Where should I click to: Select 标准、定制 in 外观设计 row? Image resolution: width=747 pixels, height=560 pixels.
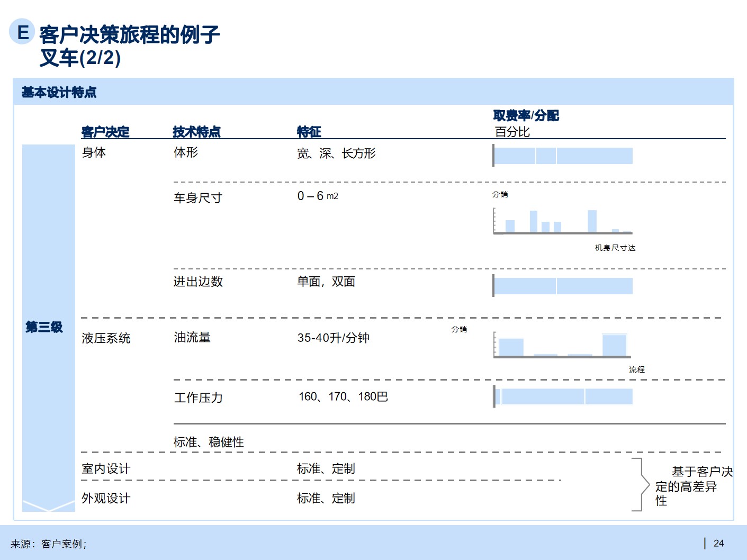pyautogui.click(x=326, y=498)
